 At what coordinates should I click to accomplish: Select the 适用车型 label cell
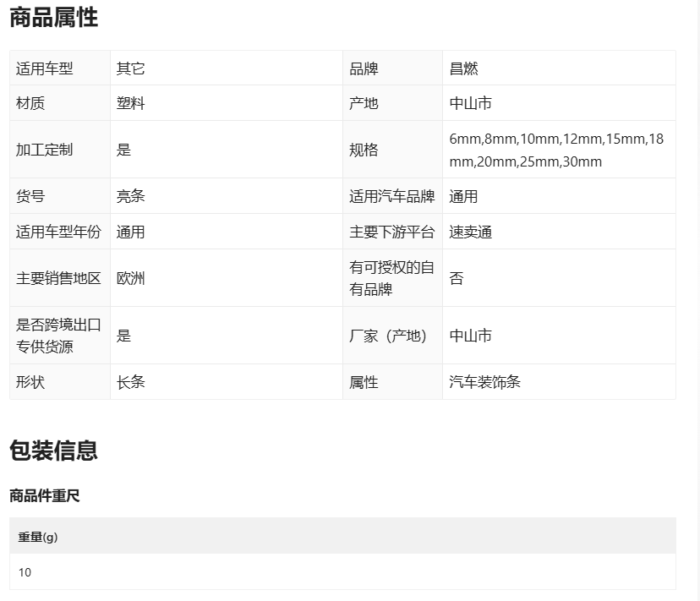60,68
